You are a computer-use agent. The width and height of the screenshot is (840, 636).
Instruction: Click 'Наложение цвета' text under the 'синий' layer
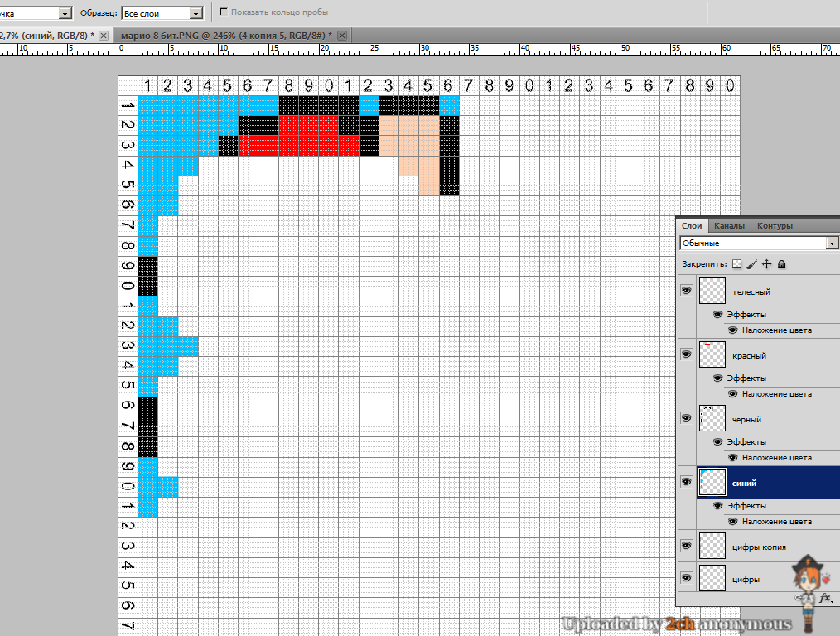click(777, 522)
